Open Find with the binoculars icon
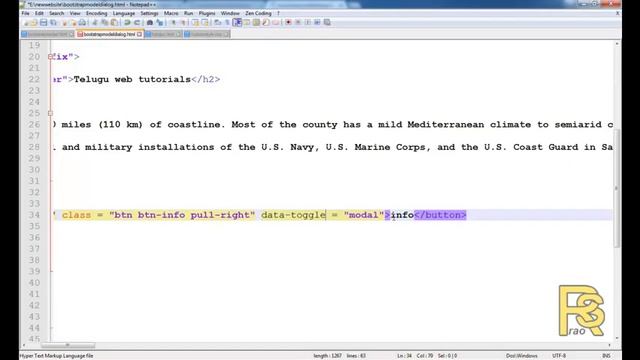The image size is (640, 360). 150,22
